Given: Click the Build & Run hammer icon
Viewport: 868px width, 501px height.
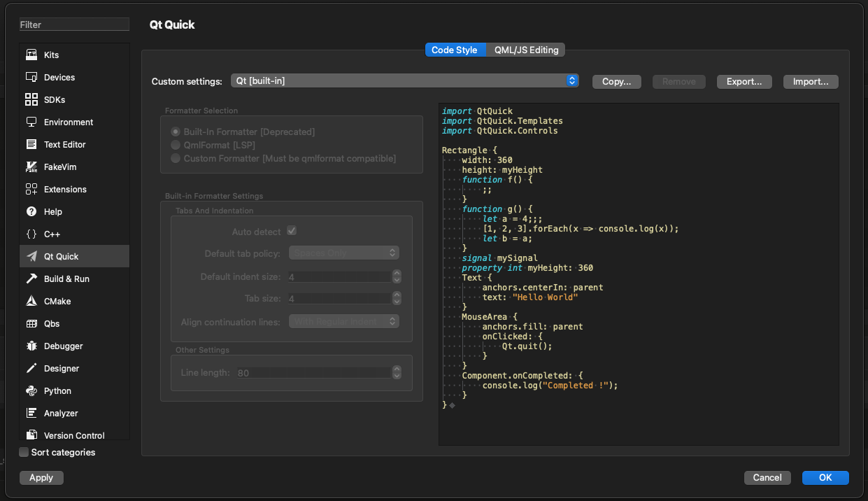Looking at the screenshot, I should click(x=31, y=278).
